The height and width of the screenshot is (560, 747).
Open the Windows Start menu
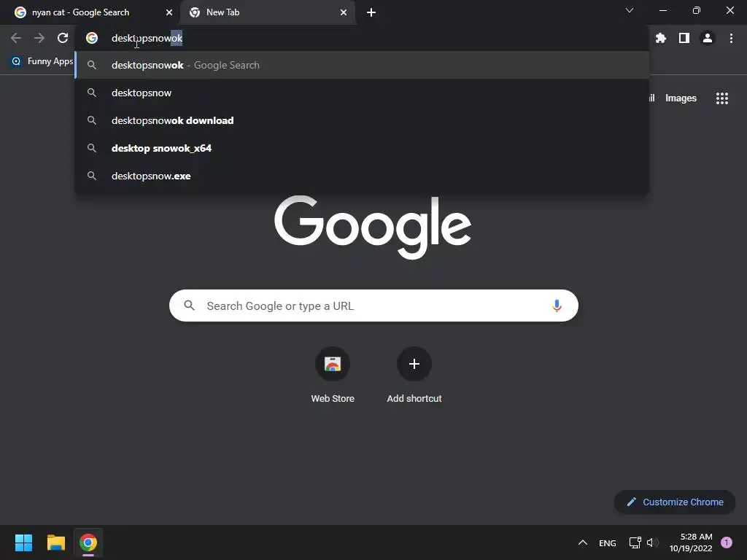tap(23, 542)
